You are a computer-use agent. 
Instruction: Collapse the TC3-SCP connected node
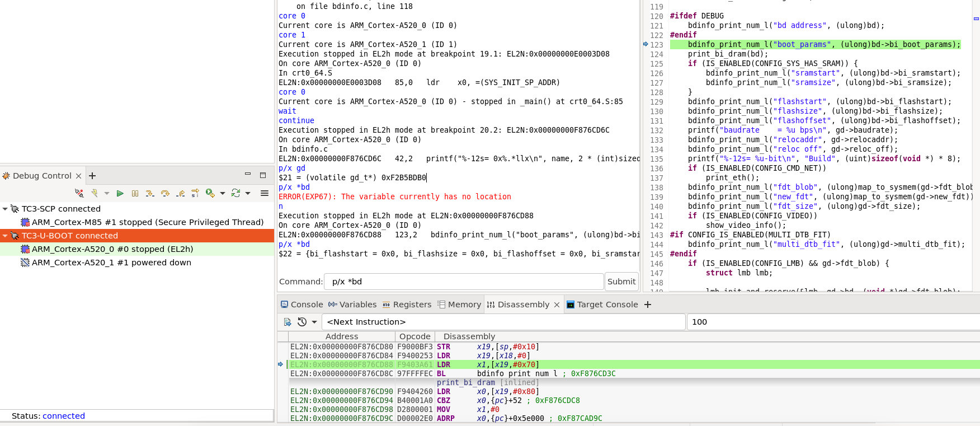click(x=5, y=209)
